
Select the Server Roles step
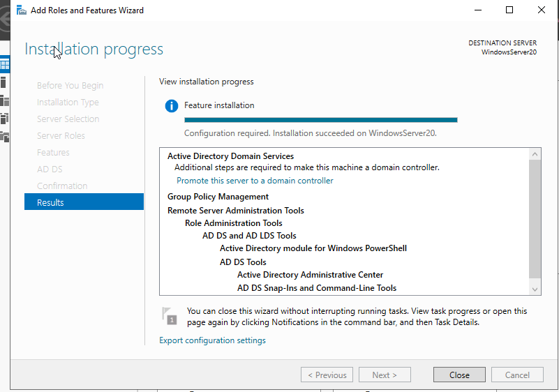(x=61, y=136)
